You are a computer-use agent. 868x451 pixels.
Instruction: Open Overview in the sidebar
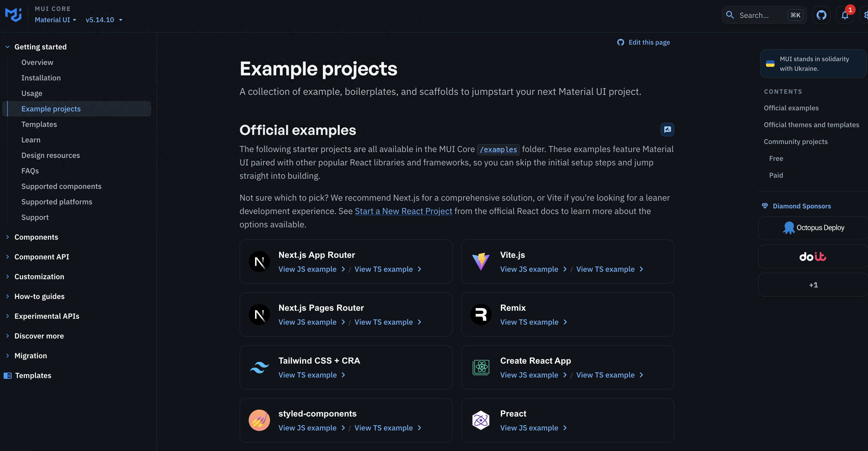click(37, 62)
